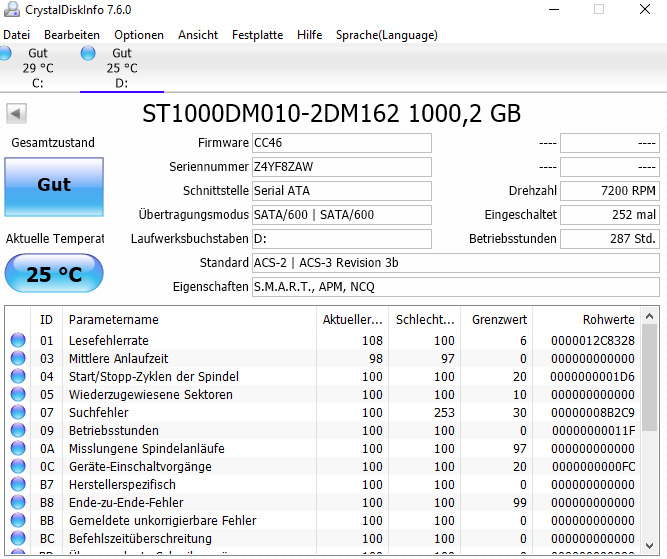
Task: Click status orb for Geräte-Einschaltvorgänge
Action: pyautogui.click(x=18, y=466)
